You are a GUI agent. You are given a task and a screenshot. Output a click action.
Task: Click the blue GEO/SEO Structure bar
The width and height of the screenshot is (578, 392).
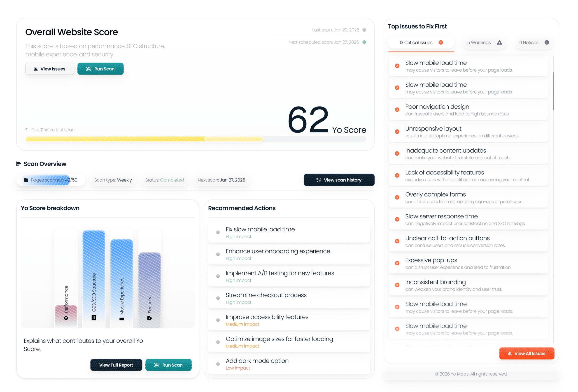click(94, 279)
